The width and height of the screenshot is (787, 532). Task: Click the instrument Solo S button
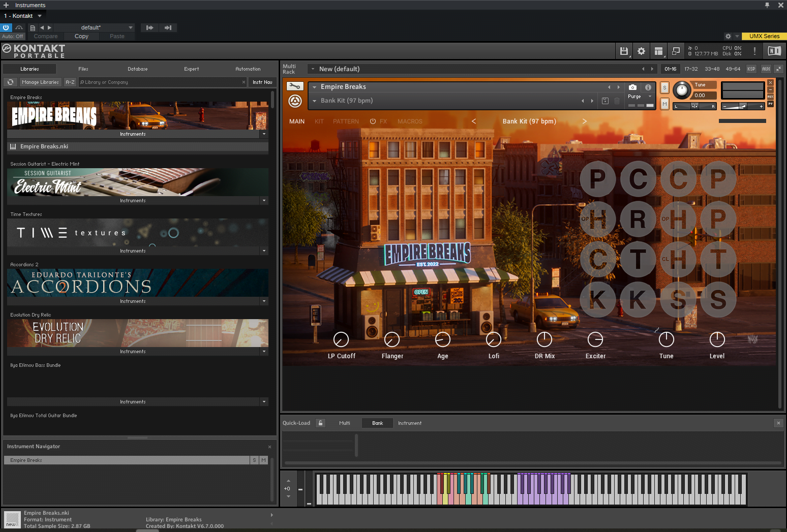pos(664,88)
